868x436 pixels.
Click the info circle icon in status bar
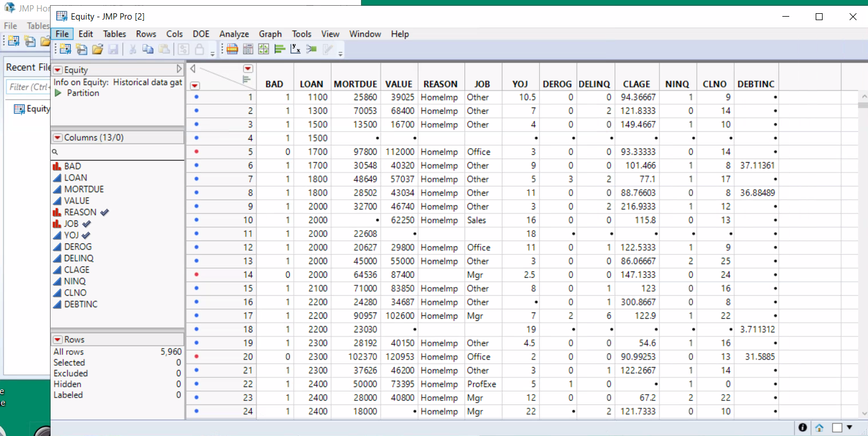click(x=802, y=428)
